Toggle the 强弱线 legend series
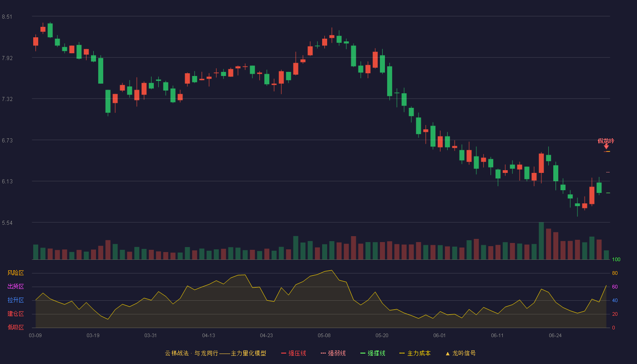 point(333,353)
